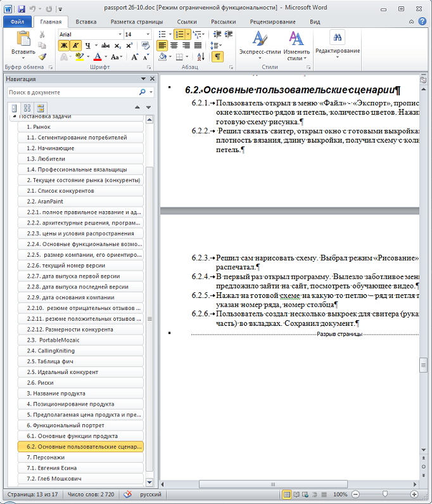The image size is (432, 504).
Task: Open the Ссылки ribbon tab
Action: pos(186,21)
